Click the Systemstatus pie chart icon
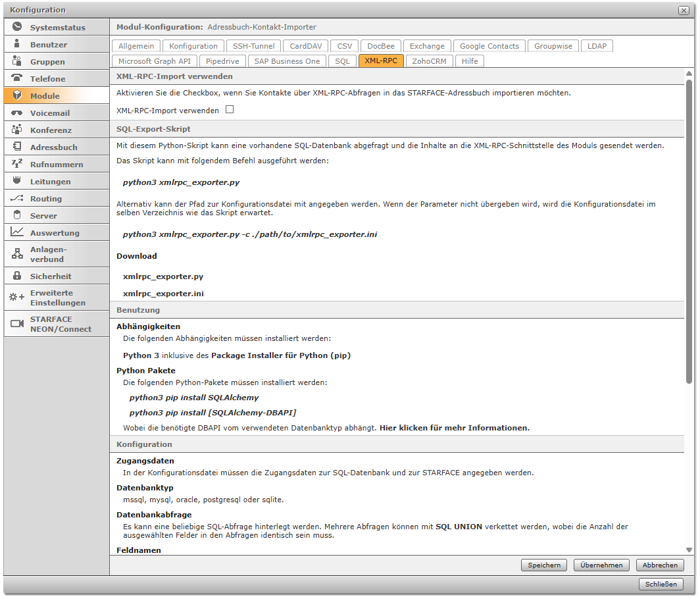This screenshot has height=599, width=700. tap(17, 27)
